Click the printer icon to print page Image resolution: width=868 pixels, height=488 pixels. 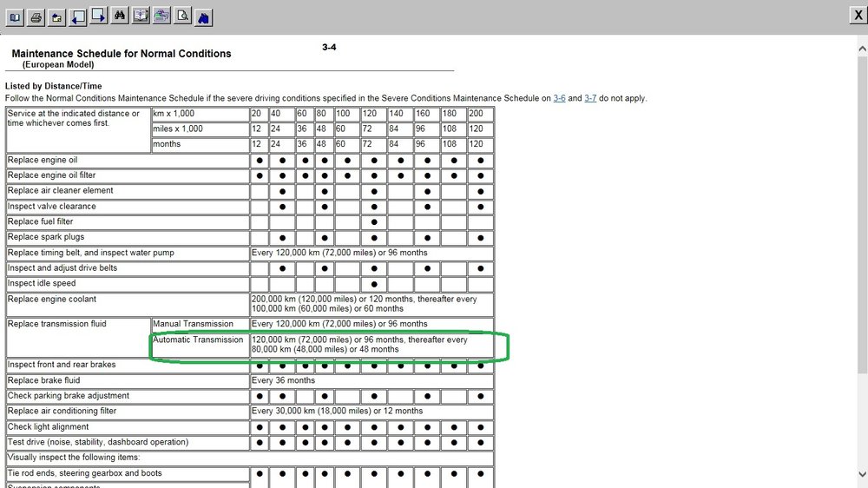(x=36, y=17)
